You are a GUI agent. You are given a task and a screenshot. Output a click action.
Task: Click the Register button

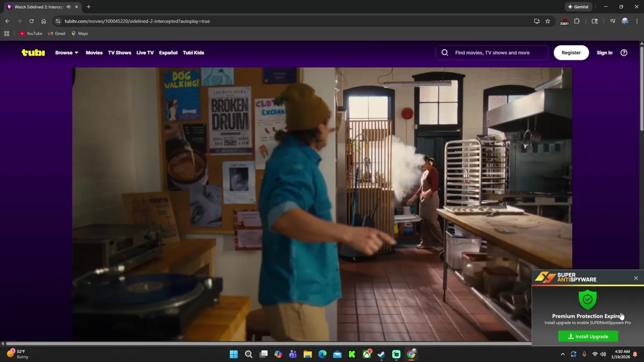tap(571, 52)
